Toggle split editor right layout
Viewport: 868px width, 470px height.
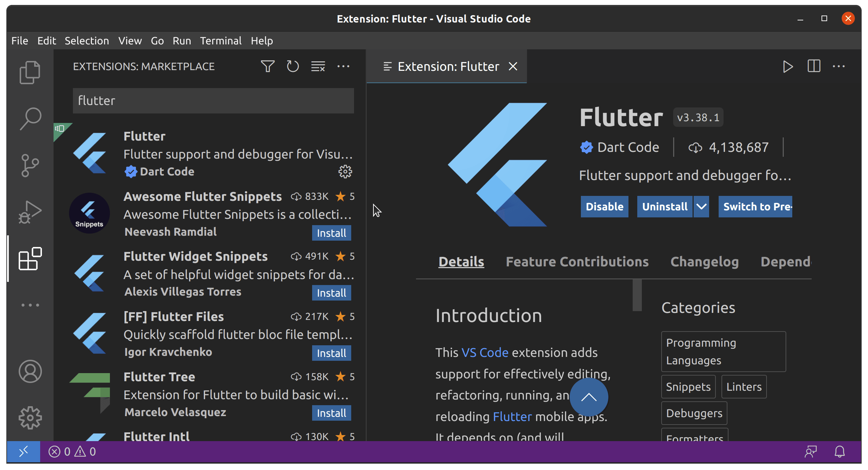click(814, 66)
